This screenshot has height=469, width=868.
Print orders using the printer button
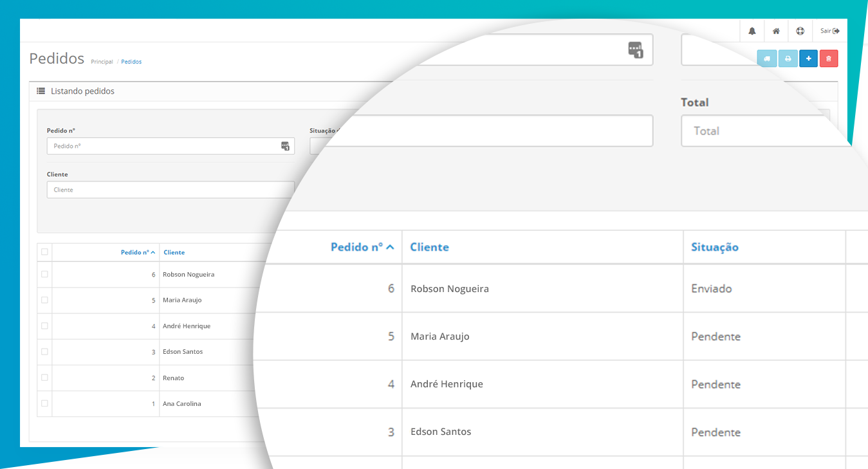788,59
